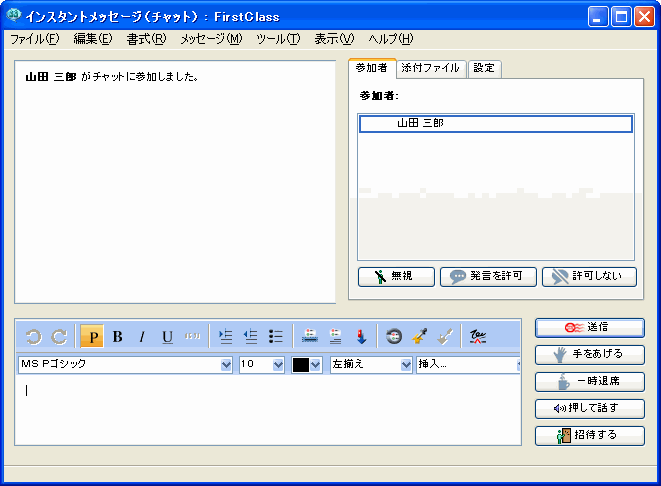This screenshot has width=661, height=486.
Task: Open the ファイル menu
Action: (x=34, y=39)
